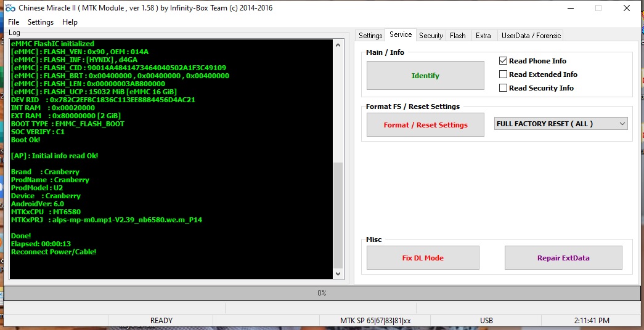The width and height of the screenshot is (644, 330).
Task: Click the '[AP] : Initial info read Ok!' line
Action: [55, 156]
